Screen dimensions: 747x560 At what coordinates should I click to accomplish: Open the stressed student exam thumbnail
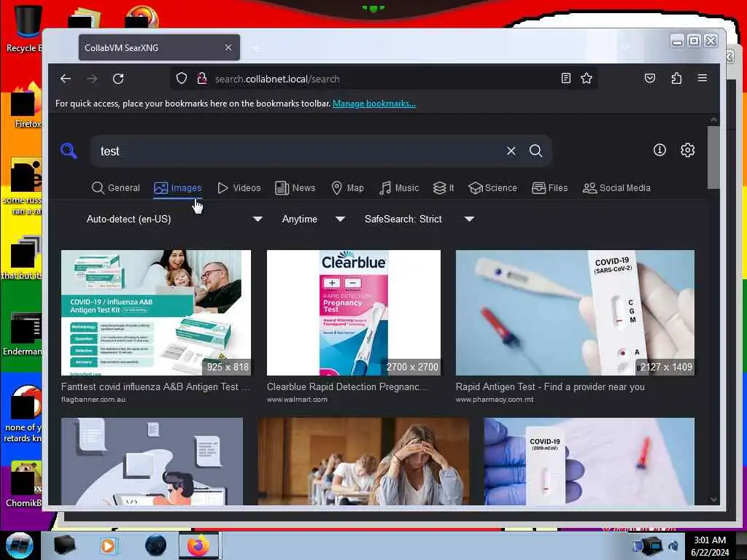pyautogui.click(x=363, y=462)
